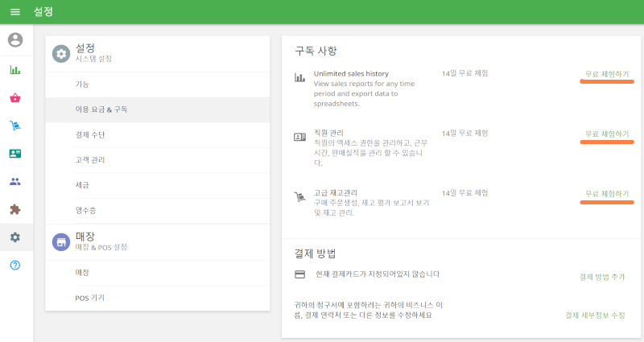The image size is (644, 342).
Task: Open inventory management cart icon in the sidebar
Action: pos(15,126)
